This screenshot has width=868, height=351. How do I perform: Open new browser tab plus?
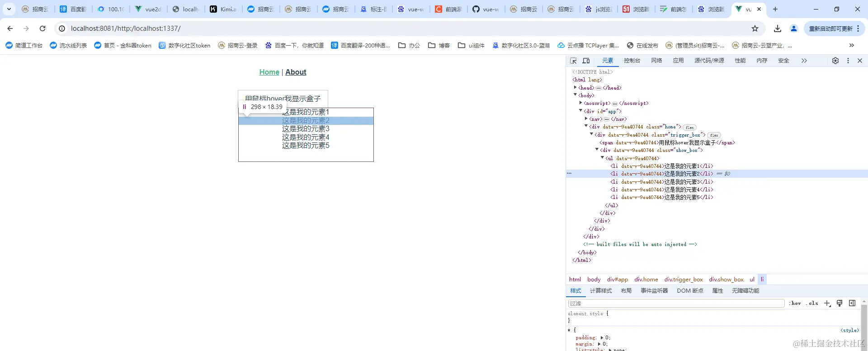775,9
